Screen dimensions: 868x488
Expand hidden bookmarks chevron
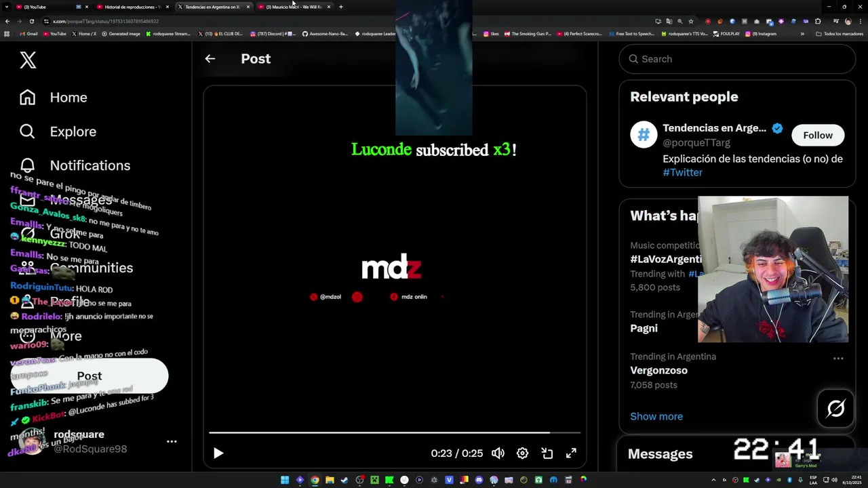803,33
